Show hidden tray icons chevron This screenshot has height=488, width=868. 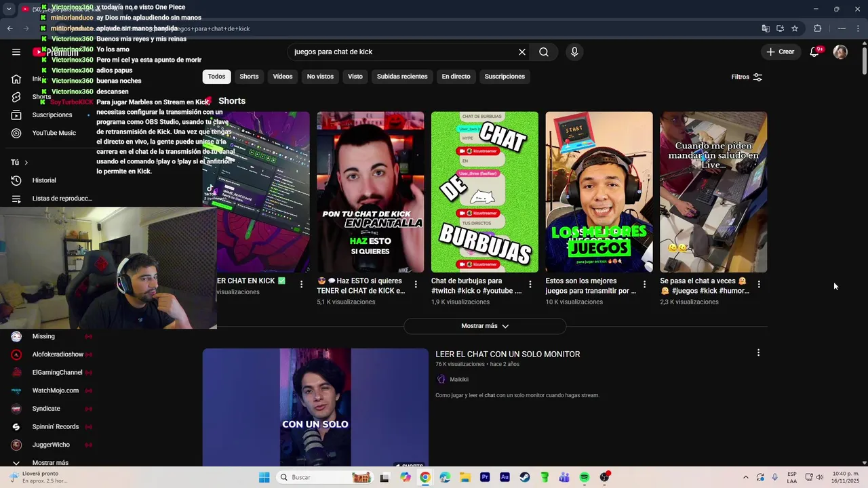746,477
